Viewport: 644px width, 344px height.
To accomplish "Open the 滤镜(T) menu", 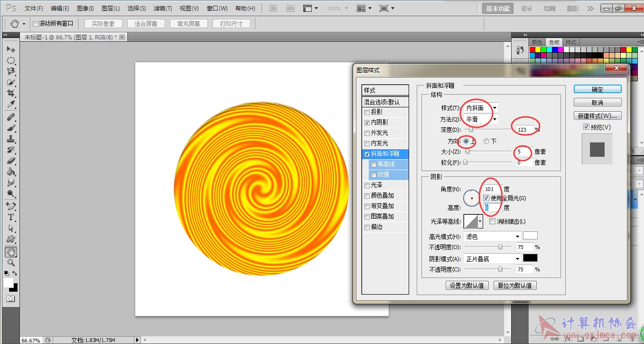I will (x=163, y=9).
